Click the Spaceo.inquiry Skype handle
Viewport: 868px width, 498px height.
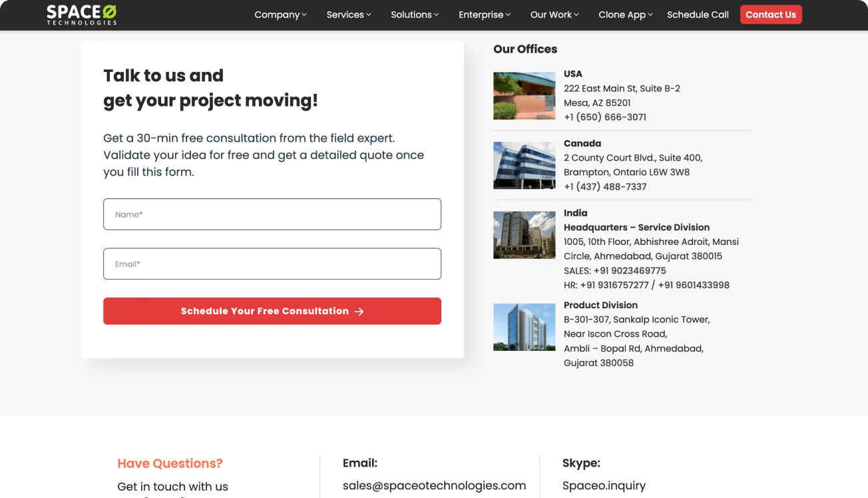tap(604, 486)
